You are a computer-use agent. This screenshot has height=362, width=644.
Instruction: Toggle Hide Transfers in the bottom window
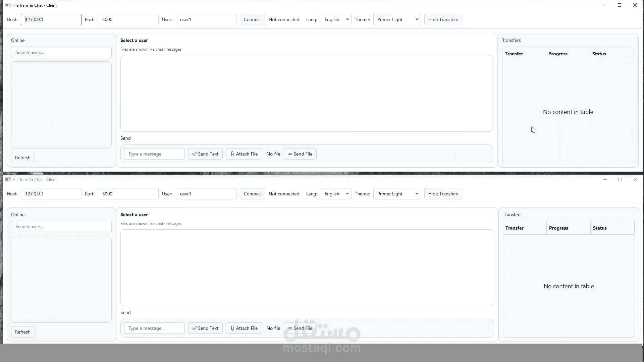click(443, 194)
